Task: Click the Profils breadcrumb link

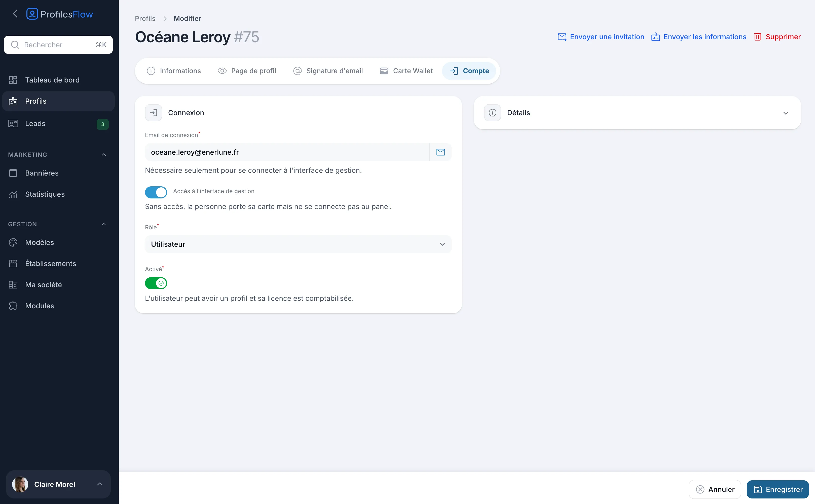Action: tap(145, 18)
